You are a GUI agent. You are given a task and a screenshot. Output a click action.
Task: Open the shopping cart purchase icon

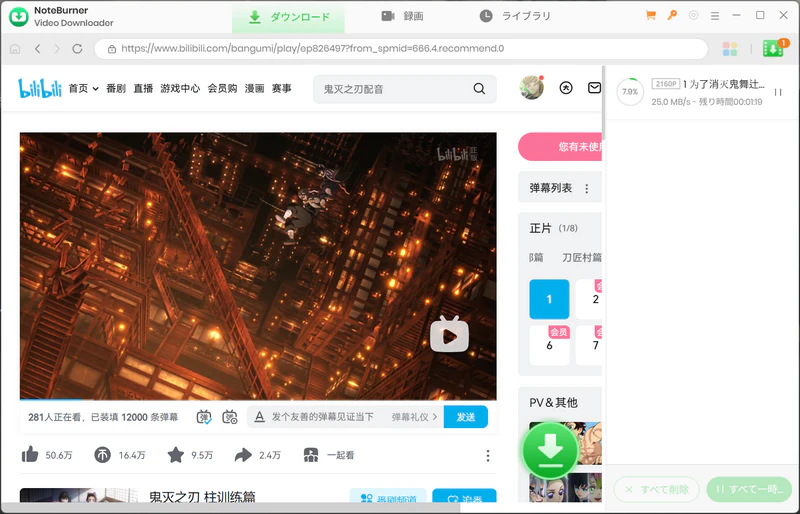651,15
